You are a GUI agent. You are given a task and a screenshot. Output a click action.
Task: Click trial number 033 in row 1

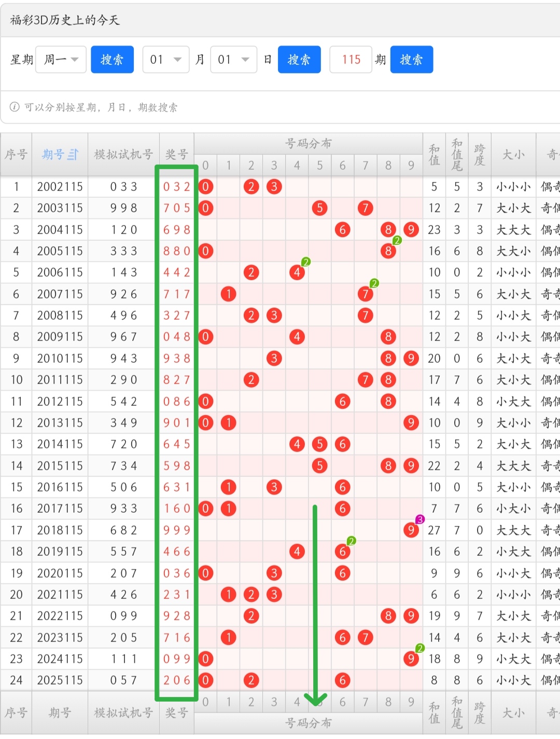coord(123,187)
